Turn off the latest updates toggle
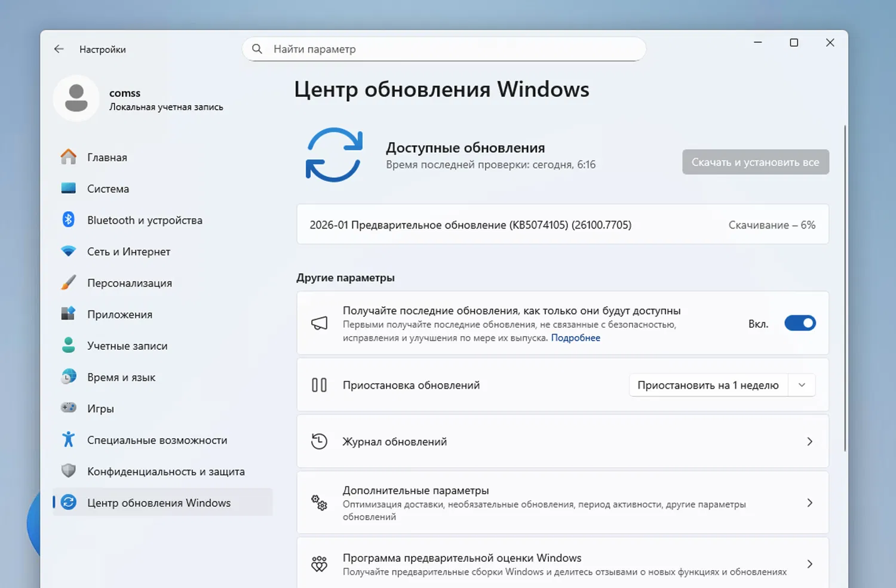 800,324
